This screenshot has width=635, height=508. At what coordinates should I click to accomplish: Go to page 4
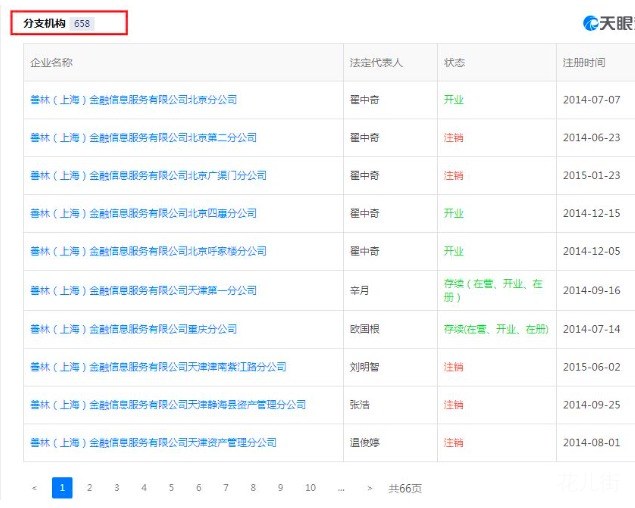point(144,488)
